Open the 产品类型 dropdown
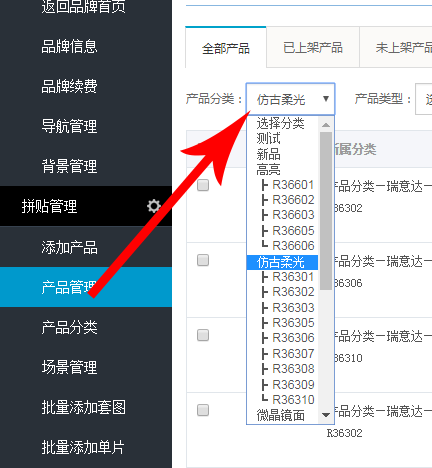Image resolution: width=432 pixels, height=468 pixels. click(x=424, y=99)
